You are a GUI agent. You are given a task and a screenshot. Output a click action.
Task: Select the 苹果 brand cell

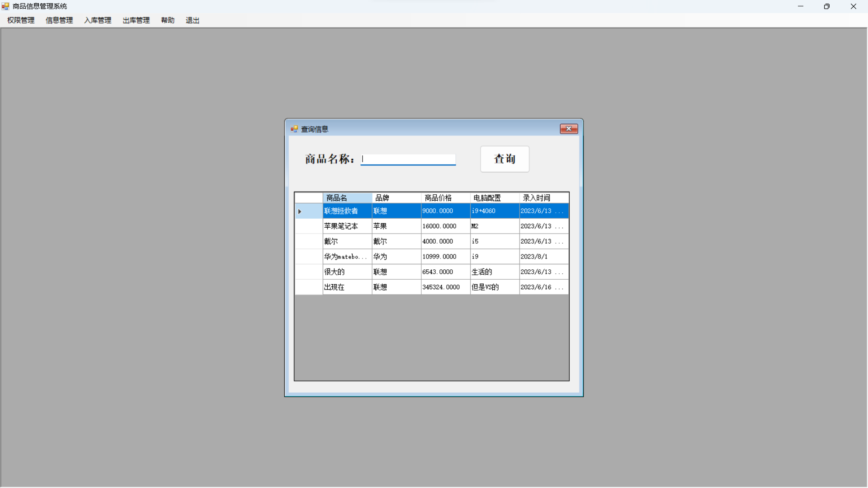coord(396,226)
